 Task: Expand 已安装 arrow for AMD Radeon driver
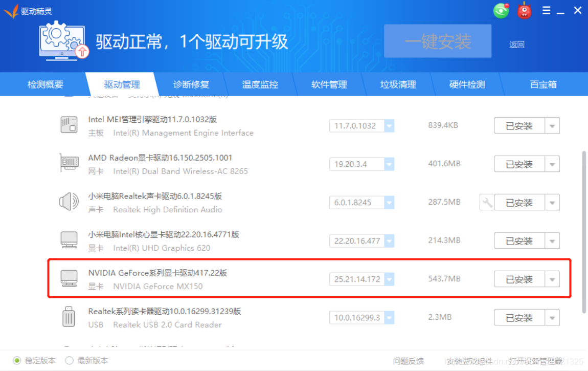click(x=552, y=164)
